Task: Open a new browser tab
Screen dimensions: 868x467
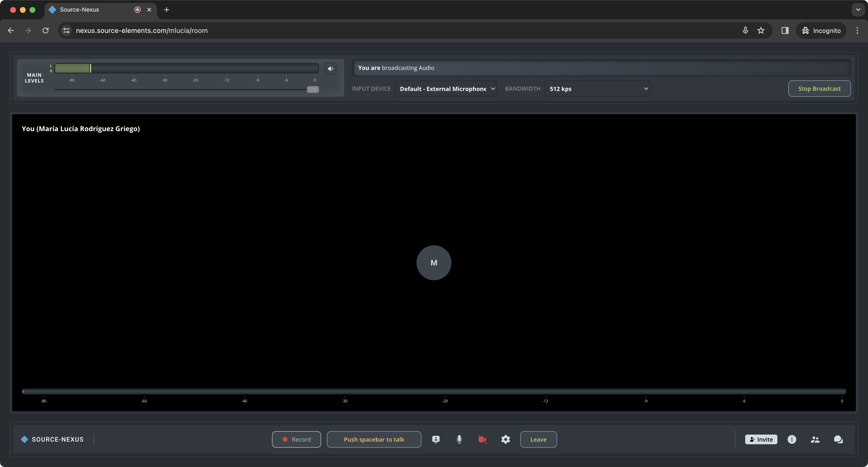Action: click(x=166, y=10)
